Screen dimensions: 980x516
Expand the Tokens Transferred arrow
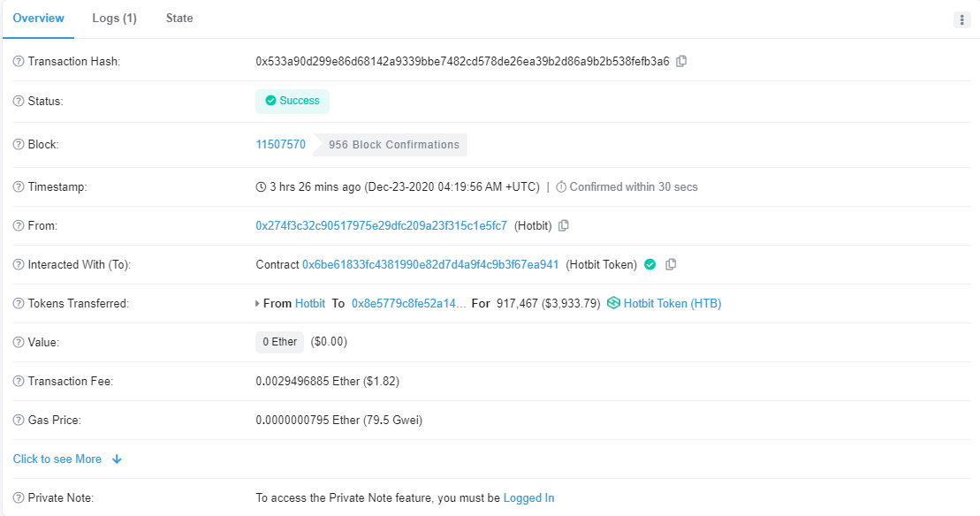point(257,304)
